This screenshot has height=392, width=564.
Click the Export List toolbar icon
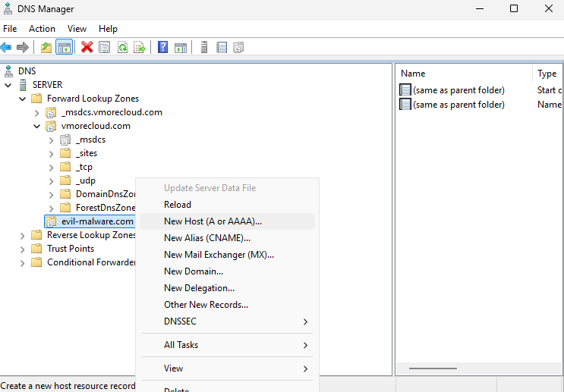(140, 47)
